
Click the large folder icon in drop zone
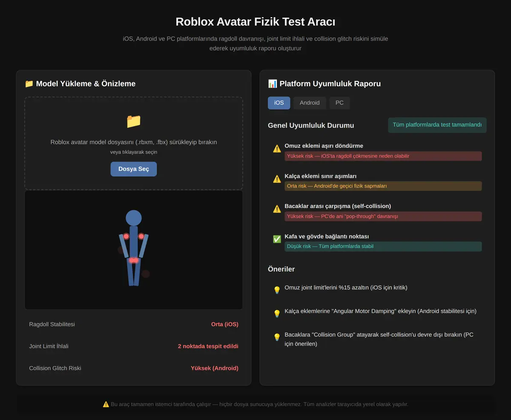[134, 121]
